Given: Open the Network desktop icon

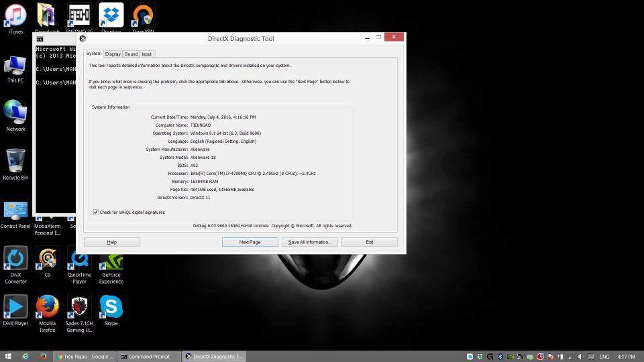Looking at the screenshot, I should pyautogui.click(x=15, y=116).
